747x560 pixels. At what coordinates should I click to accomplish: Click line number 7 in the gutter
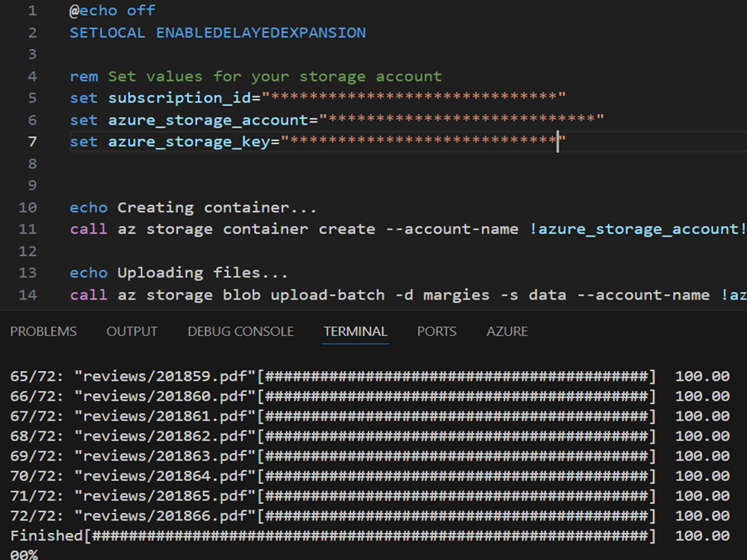pyautogui.click(x=32, y=141)
